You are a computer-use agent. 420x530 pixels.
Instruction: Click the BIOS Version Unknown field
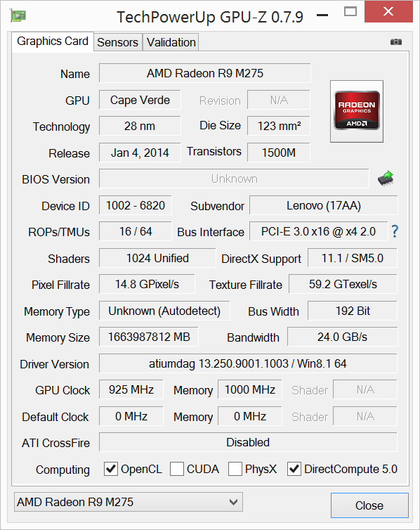234,179
